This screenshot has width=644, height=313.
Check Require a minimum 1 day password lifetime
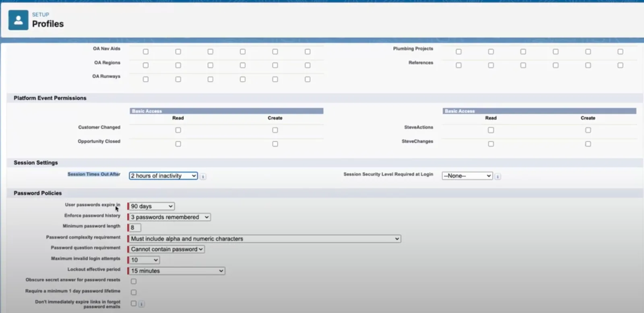(x=134, y=292)
